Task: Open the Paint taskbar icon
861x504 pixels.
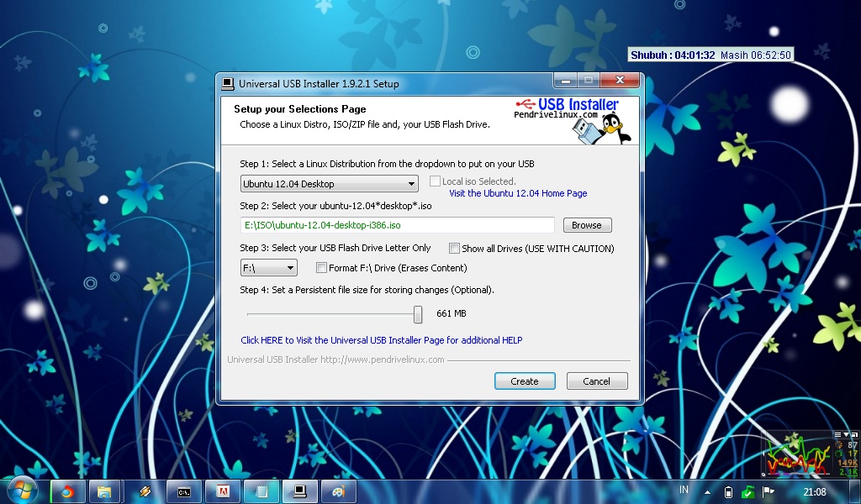Action: coord(338,491)
